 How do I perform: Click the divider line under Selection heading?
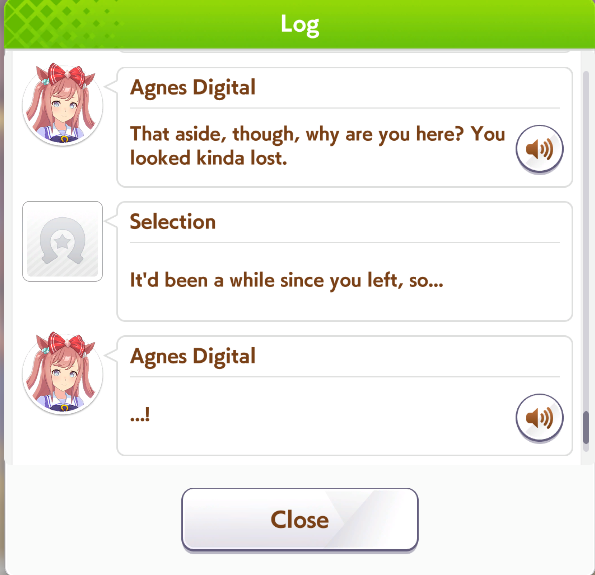(x=345, y=242)
